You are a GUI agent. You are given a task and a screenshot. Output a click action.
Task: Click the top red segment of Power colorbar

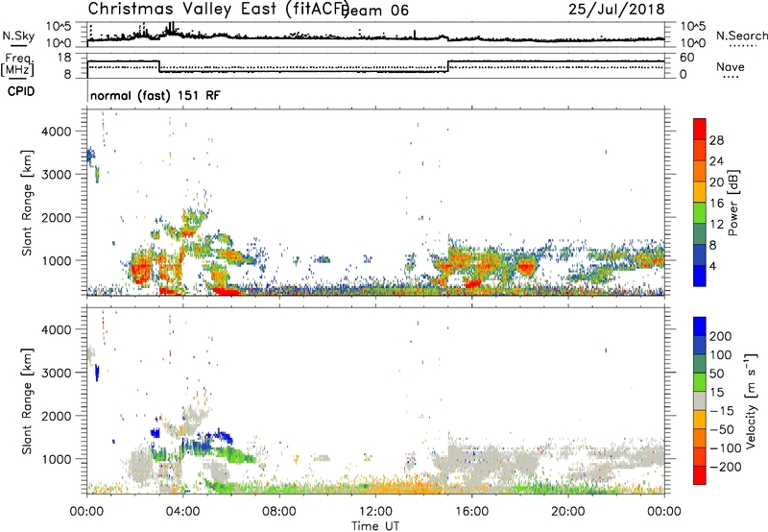pyautogui.click(x=700, y=130)
